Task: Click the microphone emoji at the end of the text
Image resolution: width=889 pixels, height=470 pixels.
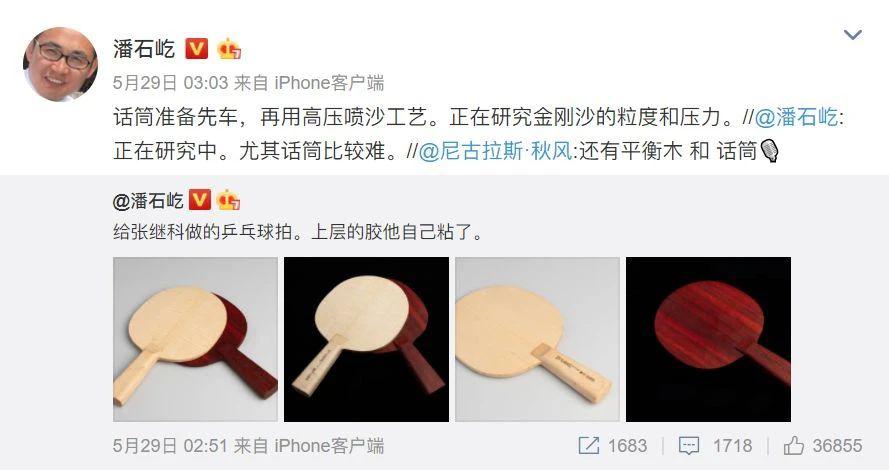Action: pos(769,151)
